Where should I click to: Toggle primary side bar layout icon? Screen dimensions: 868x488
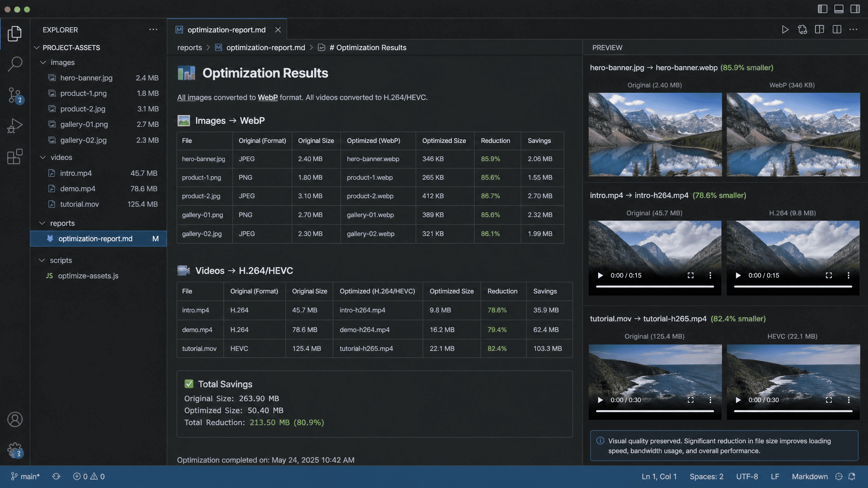[x=823, y=9]
